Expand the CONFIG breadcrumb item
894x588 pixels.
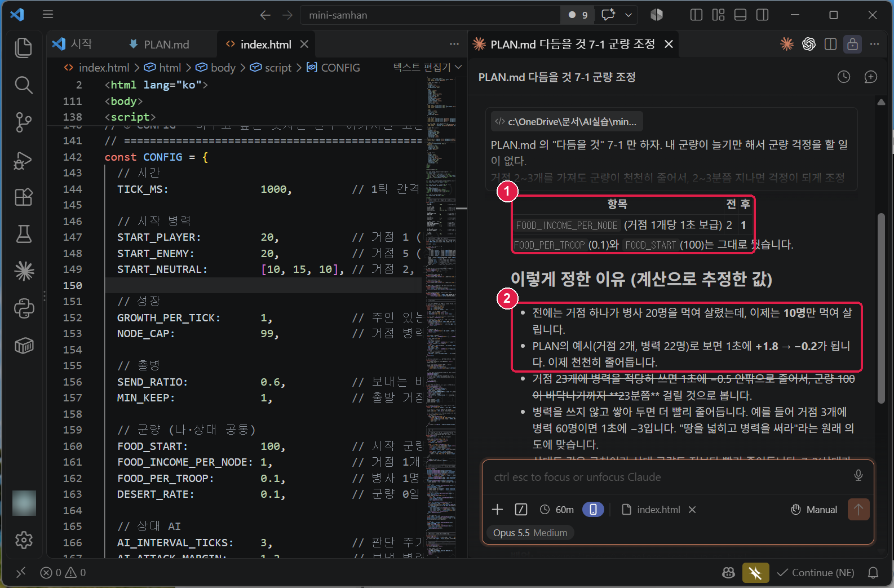(333, 68)
